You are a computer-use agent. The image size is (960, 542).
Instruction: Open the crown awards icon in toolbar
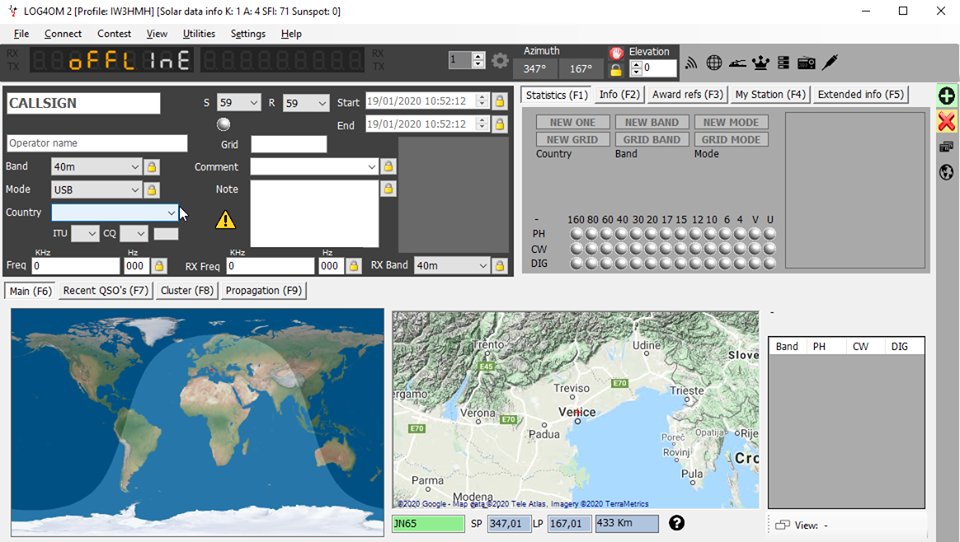point(760,62)
